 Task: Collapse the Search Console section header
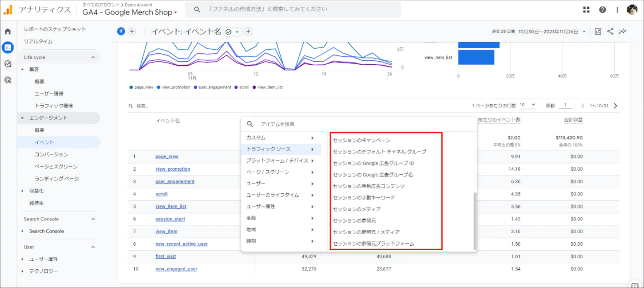(93, 219)
